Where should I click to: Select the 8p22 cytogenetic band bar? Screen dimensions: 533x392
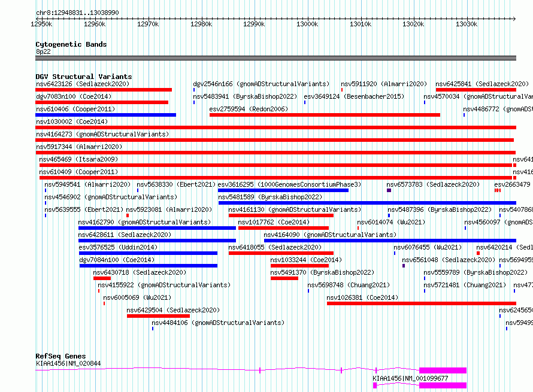point(275,58)
